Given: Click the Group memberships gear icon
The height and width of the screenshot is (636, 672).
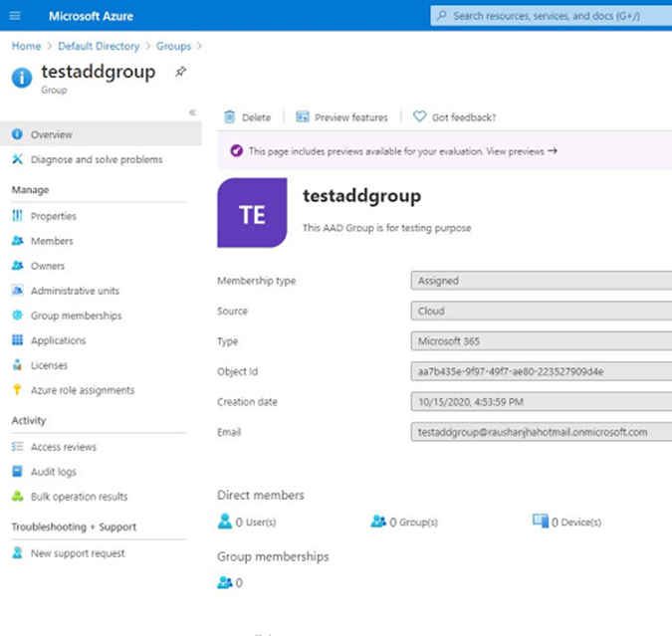Looking at the screenshot, I should point(17,315).
